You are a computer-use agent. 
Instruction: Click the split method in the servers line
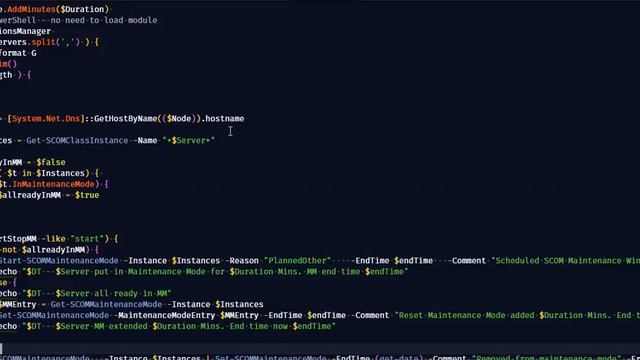point(44,42)
